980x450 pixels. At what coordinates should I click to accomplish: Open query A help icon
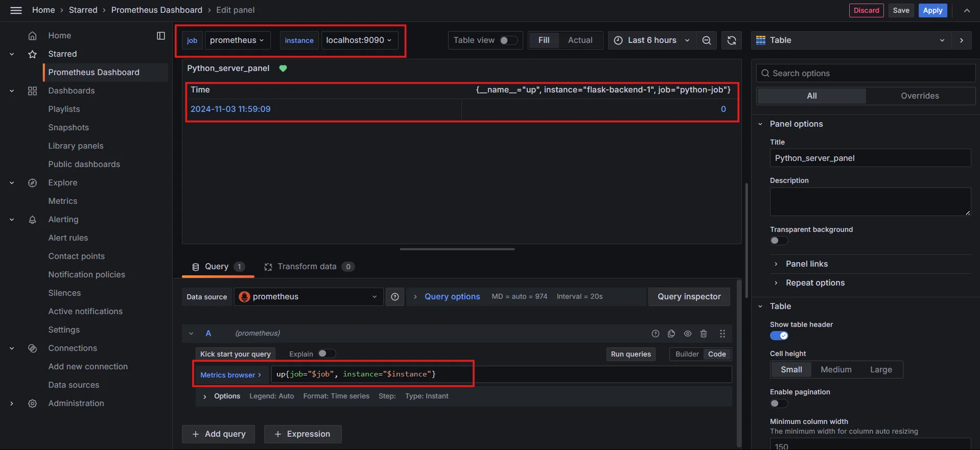[x=656, y=334]
